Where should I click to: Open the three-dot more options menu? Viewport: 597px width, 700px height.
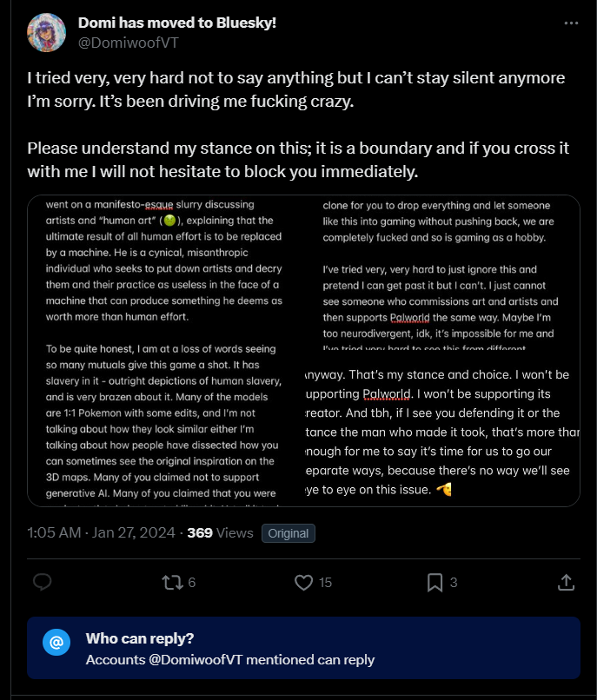pyautogui.click(x=571, y=23)
